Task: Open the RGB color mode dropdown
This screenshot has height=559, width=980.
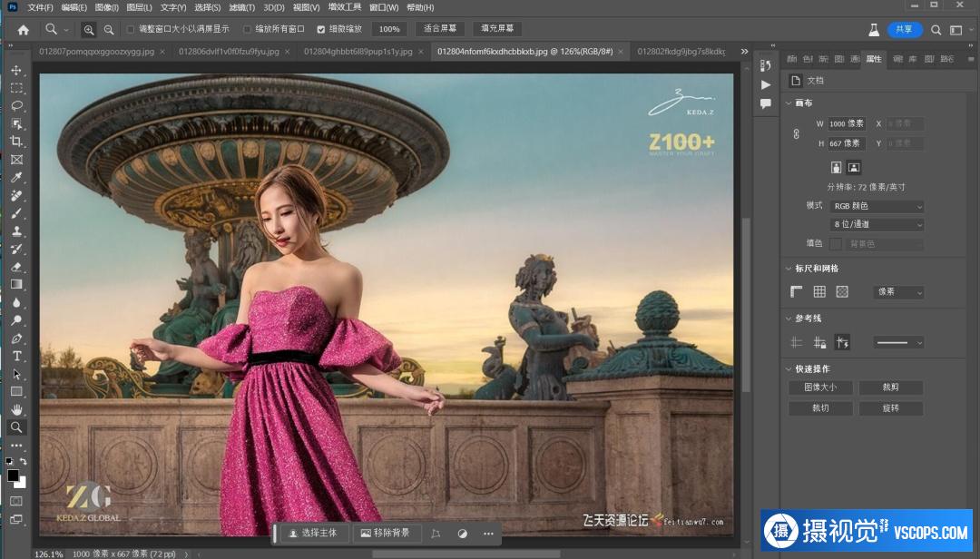Action: click(877, 206)
